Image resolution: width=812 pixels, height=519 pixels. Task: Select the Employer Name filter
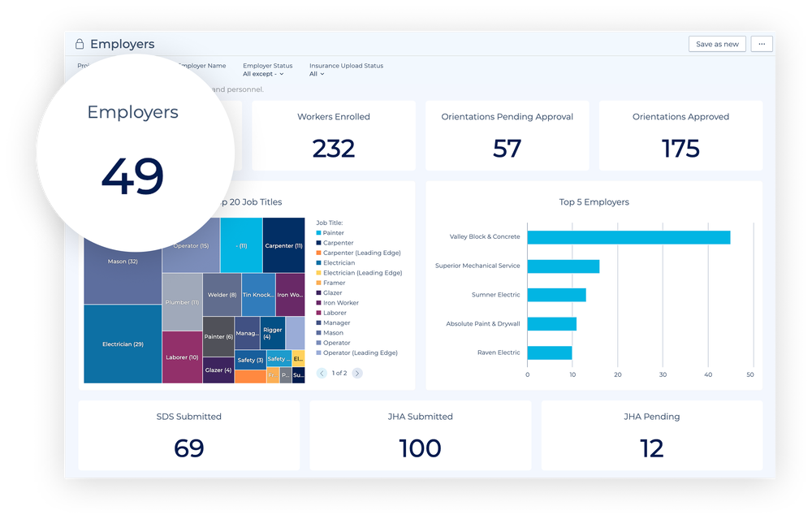pyautogui.click(x=203, y=66)
